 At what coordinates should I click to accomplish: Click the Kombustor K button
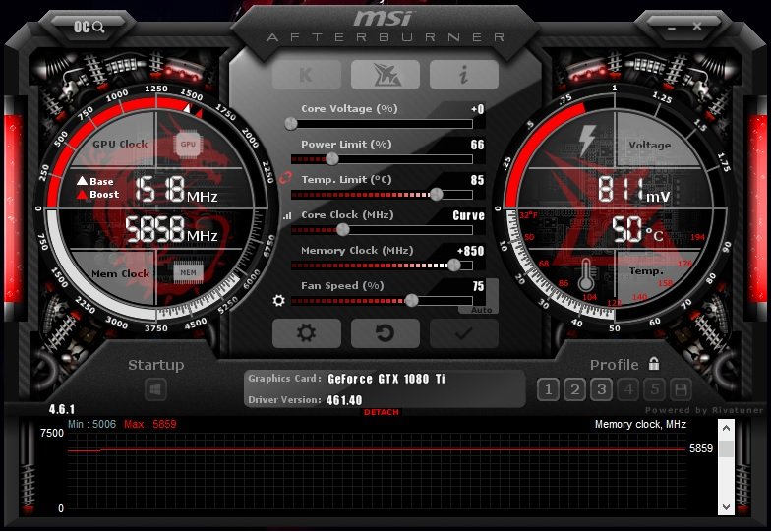[306, 75]
